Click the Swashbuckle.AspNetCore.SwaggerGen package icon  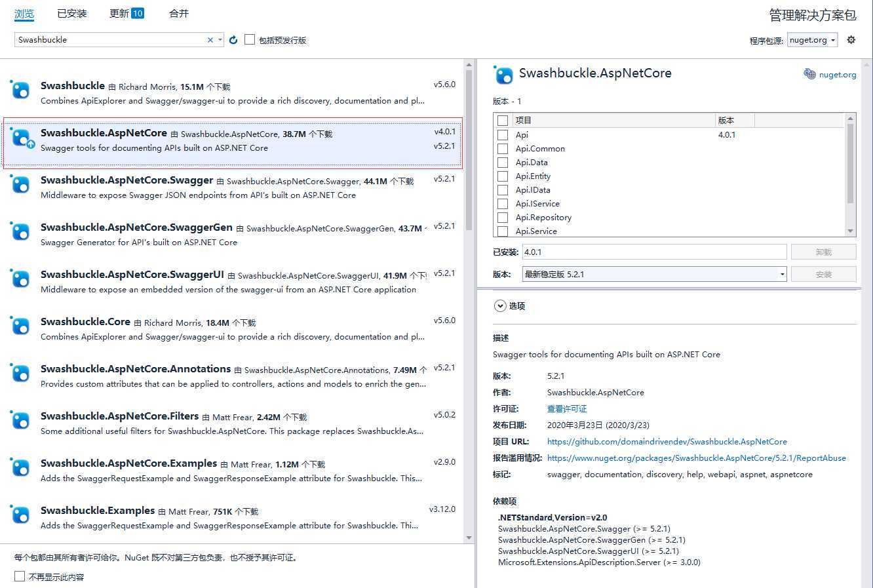[20, 231]
